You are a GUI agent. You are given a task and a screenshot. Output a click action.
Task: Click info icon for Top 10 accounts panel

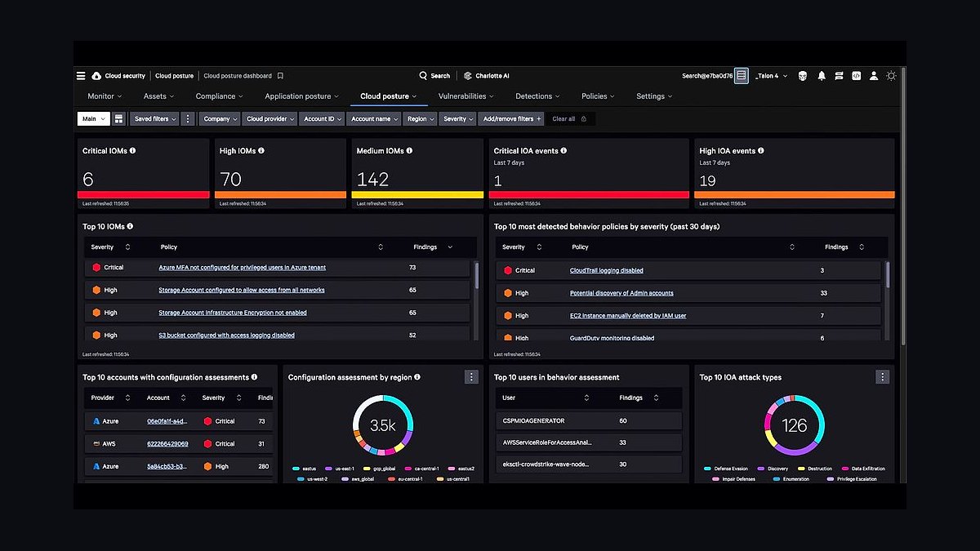255,377
